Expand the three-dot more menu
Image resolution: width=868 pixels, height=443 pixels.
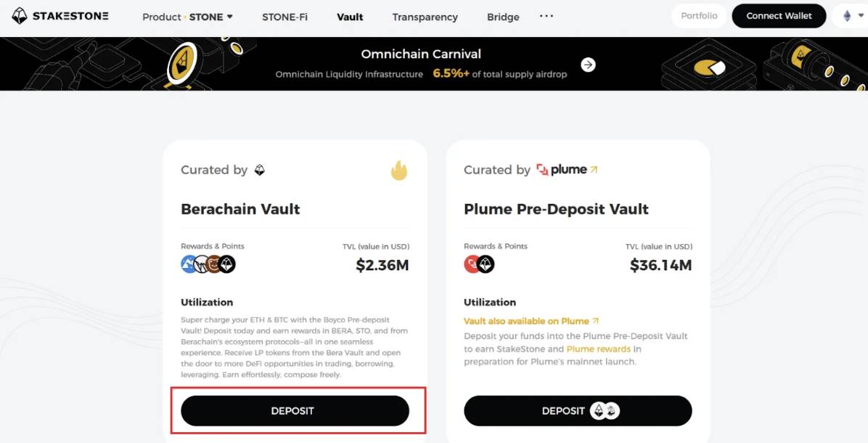(x=546, y=16)
